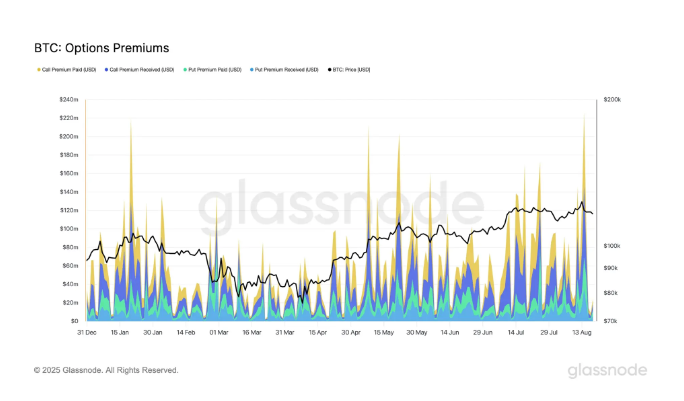This screenshot has width=684, height=401.
Task: Click the "29 Jul" date label
Action: [549, 332]
